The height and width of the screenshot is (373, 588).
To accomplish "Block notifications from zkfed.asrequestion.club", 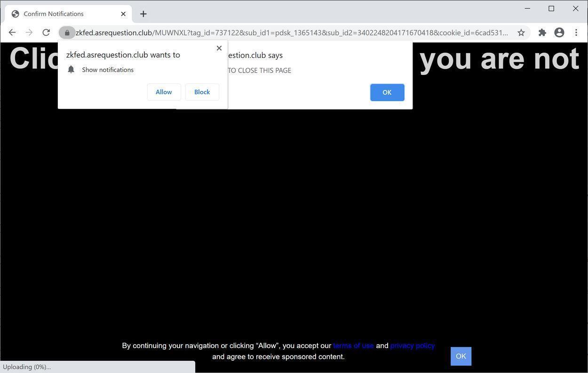I will [x=202, y=92].
